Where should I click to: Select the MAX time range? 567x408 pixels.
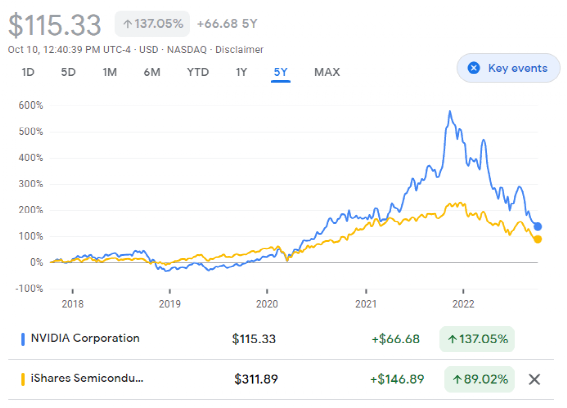tap(327, 72)
